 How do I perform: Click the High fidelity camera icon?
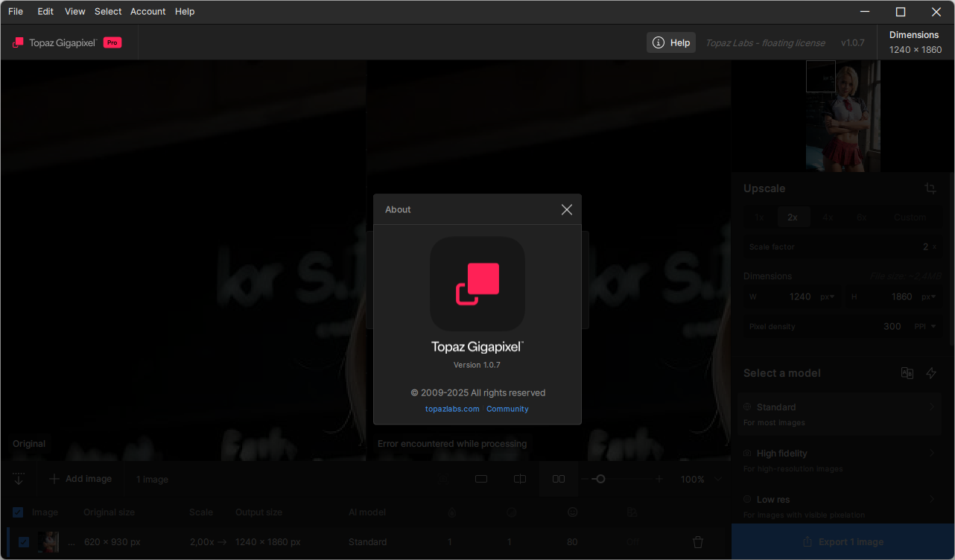pos(748,454)
